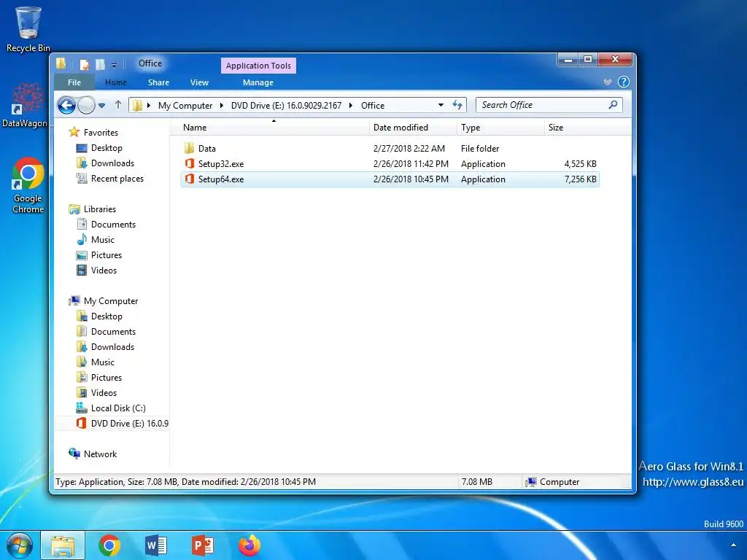Expand the breadcrumb arrow after DVD Drive
Viewport: 747px width, 560px height.
(351, 105)
